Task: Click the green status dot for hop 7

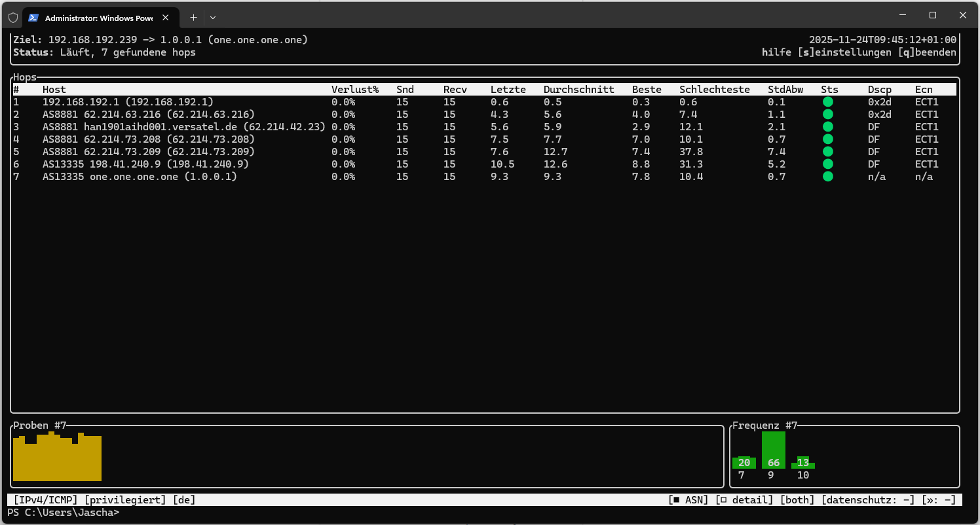Action: tap(827, 177)
